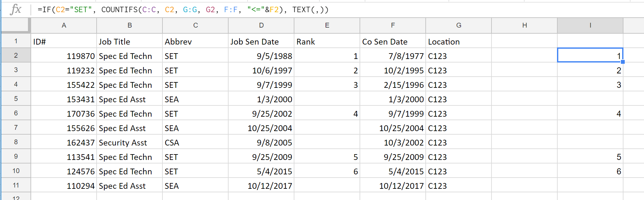The height and width of the screenshot is (200, 644).
Task: Select column header I
Action: tap(590, 25)
